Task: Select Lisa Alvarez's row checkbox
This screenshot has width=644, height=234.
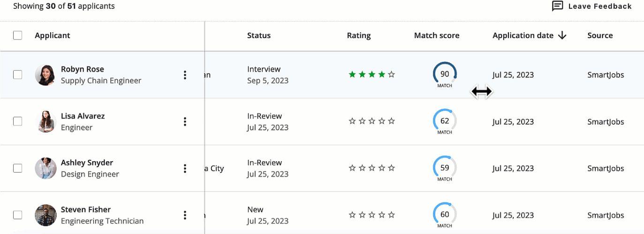Action: 17,121
